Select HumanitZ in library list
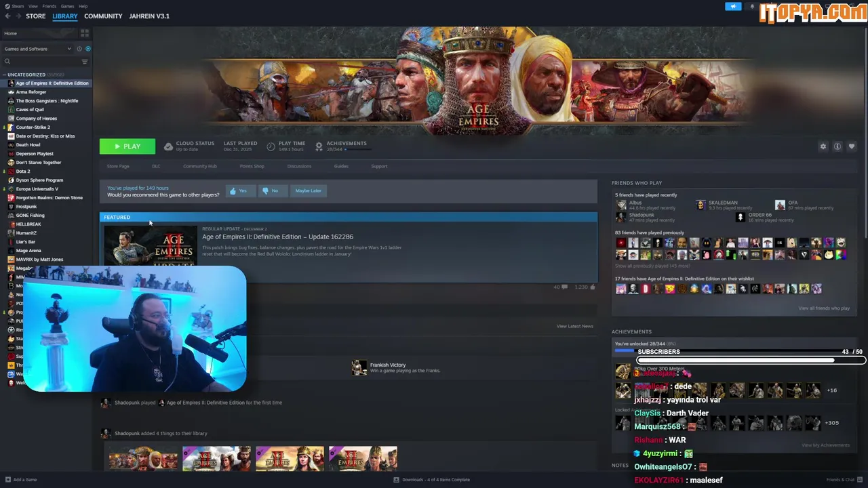The image size is (868, 488). click(26, 233)
